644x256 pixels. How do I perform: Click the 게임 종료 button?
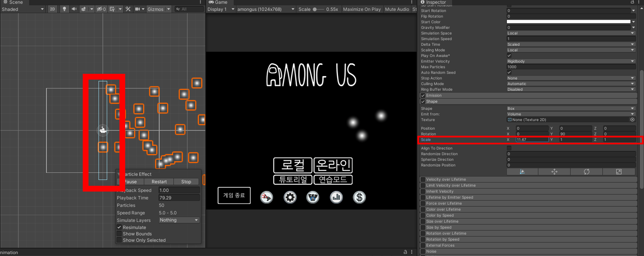(234, 195)
